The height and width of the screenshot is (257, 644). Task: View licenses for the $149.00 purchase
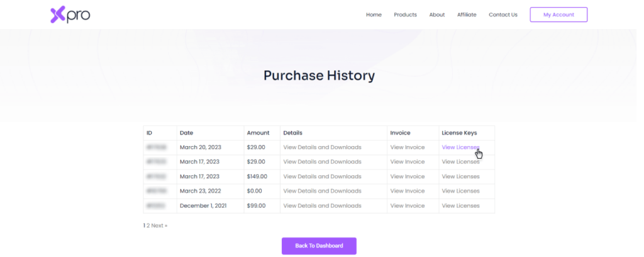point(460,176)
